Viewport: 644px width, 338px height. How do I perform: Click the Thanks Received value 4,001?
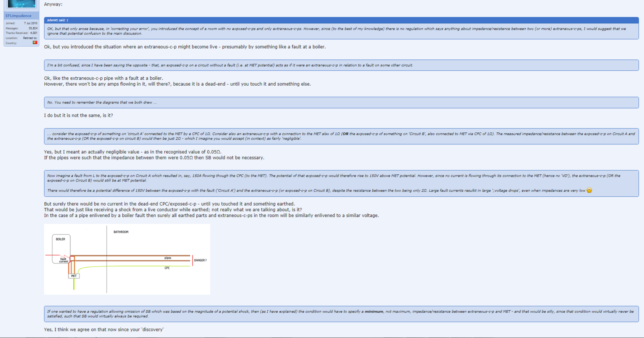pyautogui.click(x=33, y=33)
